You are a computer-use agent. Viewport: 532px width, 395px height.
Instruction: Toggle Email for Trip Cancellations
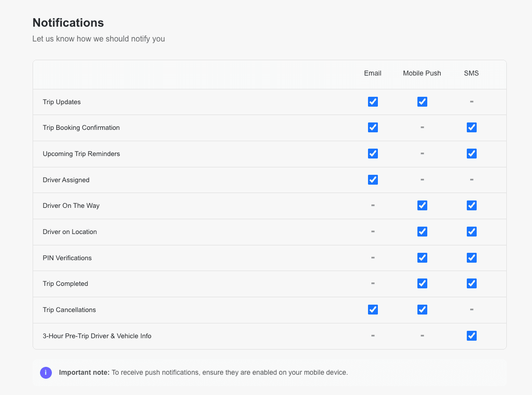373,310
